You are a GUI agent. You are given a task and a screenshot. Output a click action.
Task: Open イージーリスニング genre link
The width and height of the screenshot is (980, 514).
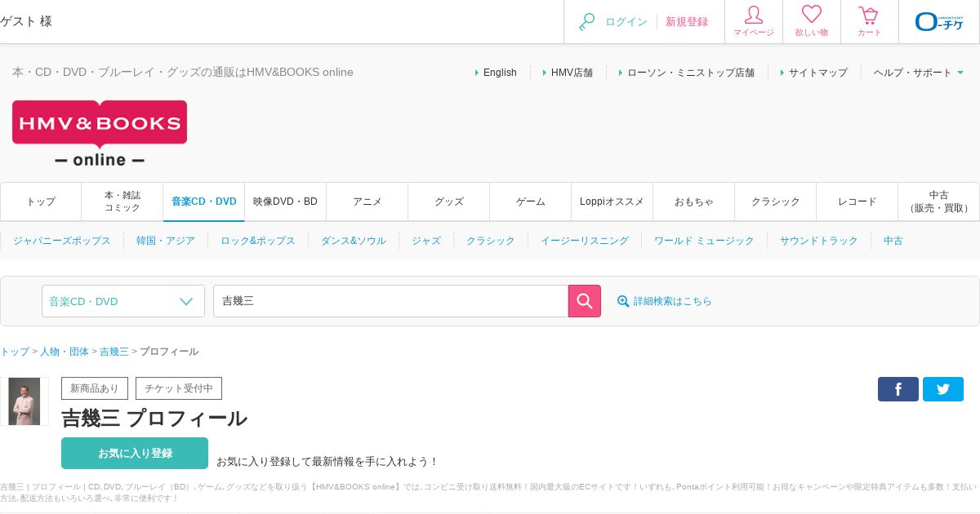click(x=585, y=241)
